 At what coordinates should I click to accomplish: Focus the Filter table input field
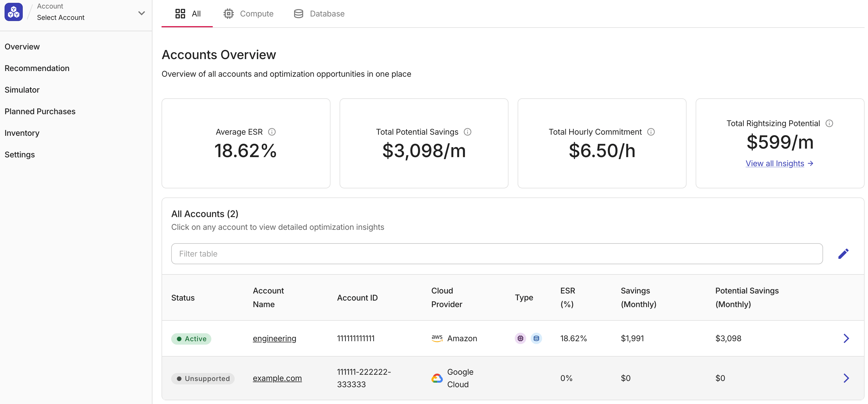coord(497,253)
